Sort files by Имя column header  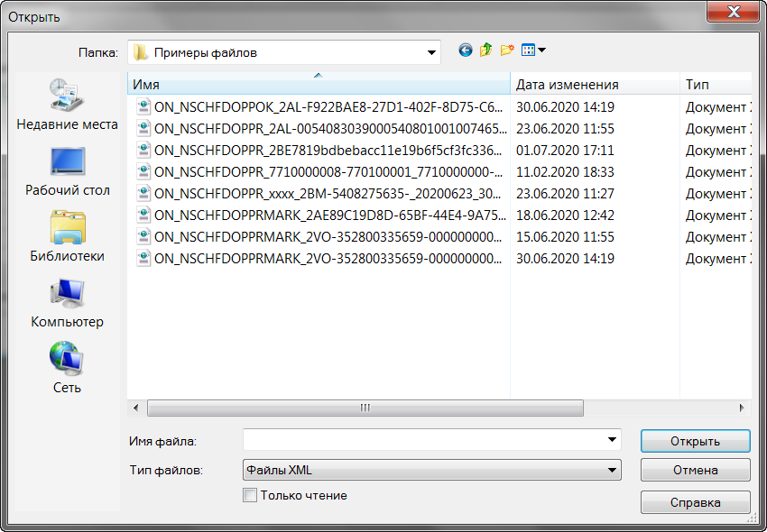(x=319, y=84)
